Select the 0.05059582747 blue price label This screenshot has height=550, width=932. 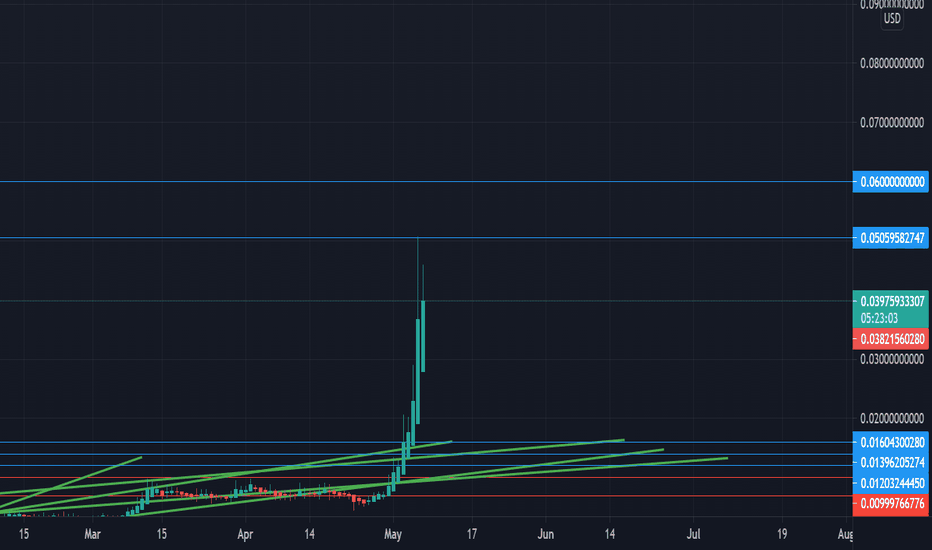click(x=890, y=238)
